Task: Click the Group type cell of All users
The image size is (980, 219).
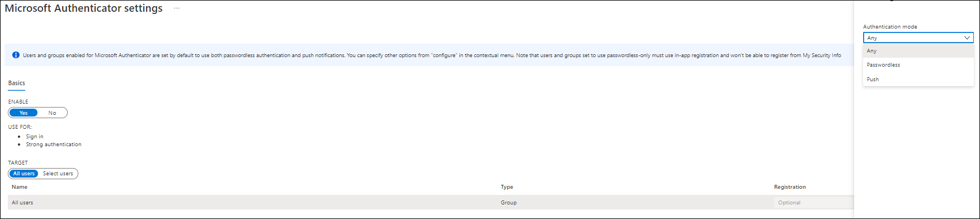Action: [508, 203]
